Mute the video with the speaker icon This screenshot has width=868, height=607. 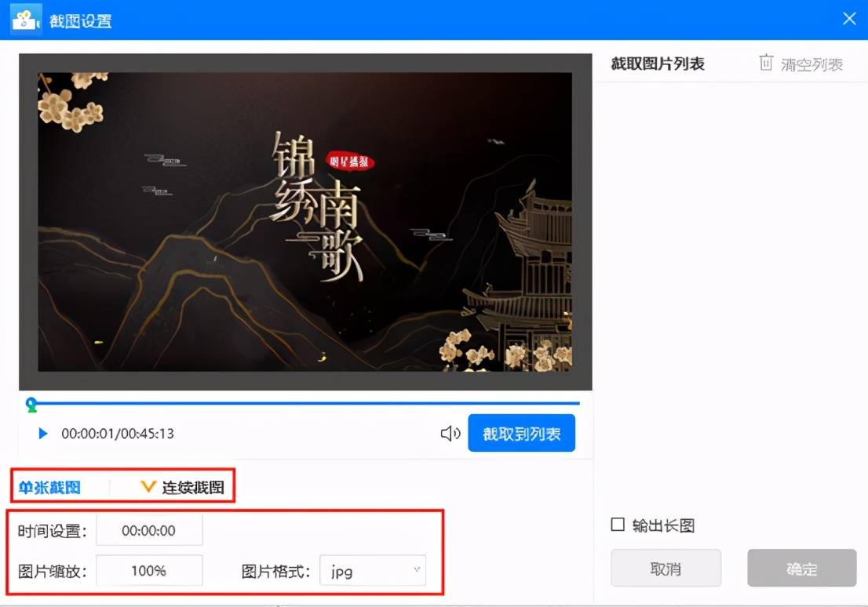point(450,434)
